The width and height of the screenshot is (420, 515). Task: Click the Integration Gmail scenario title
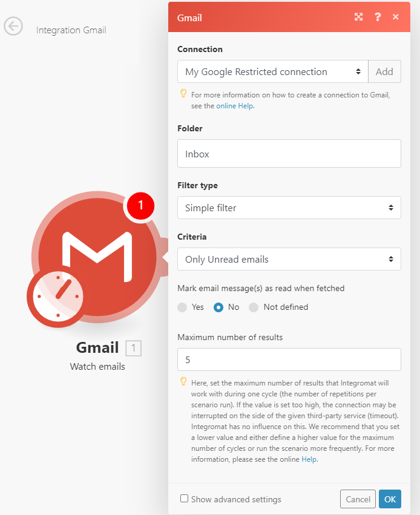click(71, 30)
